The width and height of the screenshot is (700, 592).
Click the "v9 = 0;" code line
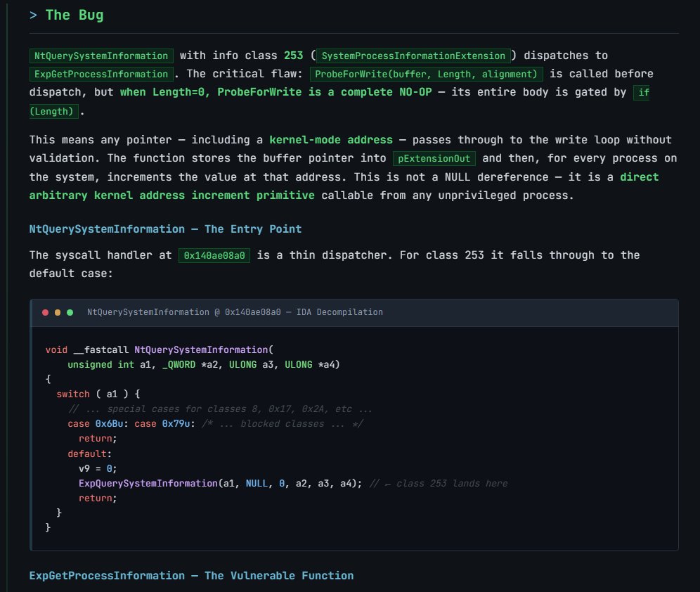point(98,469)
